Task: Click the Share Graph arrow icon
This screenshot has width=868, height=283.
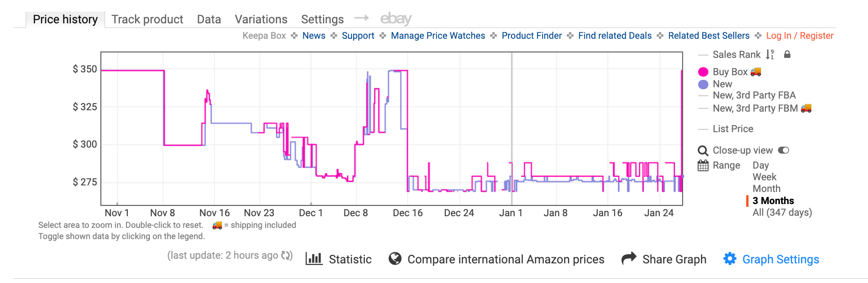Action: [629, 258]
